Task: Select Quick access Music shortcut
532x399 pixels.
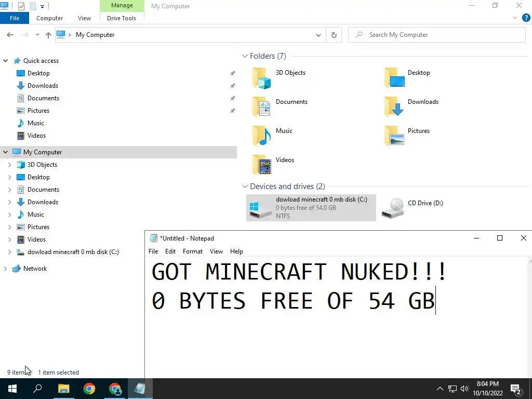Action: (x=36, y=123)
